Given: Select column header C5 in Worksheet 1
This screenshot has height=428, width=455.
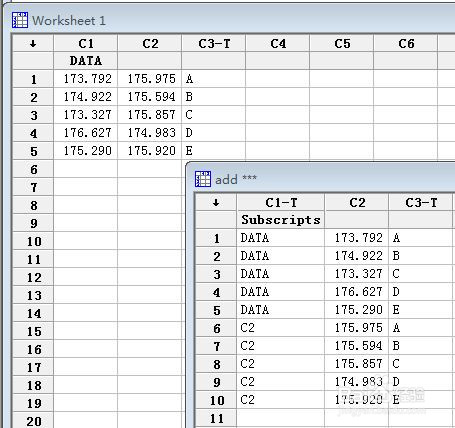Looking at the screenshot, I should [x=342, y=43].
